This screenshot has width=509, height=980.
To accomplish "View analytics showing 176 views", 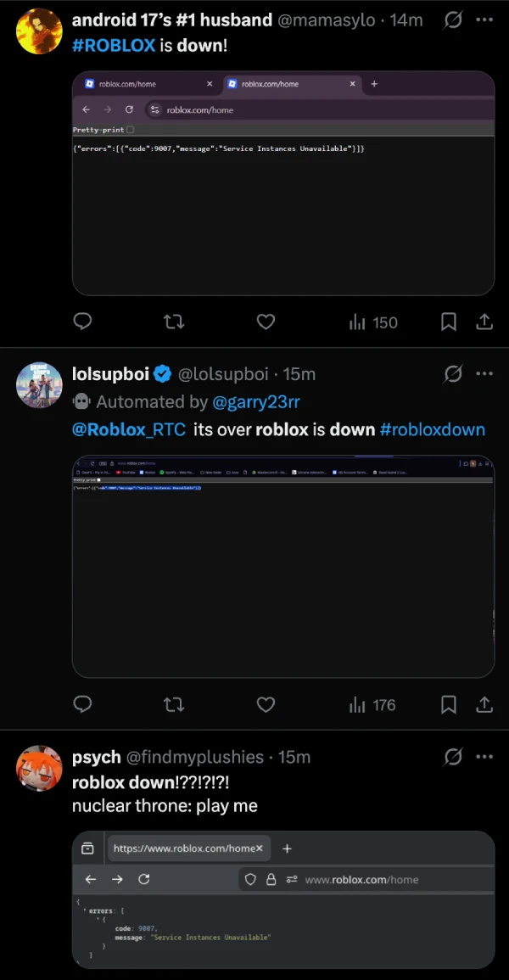I will pos(372,704).
